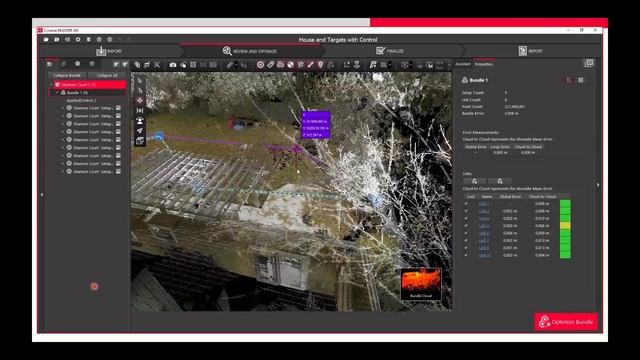The height and width of the screenshot is (360, 640).
Task: Choose the fly mode paper-plane icon
Action: [x=140, y=131]
